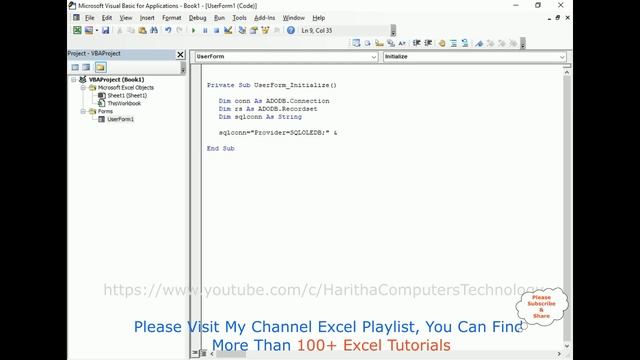Viewport: 640px width, 360px height.
Task: Click the Complete Word icon
Action: coord(402,43)
